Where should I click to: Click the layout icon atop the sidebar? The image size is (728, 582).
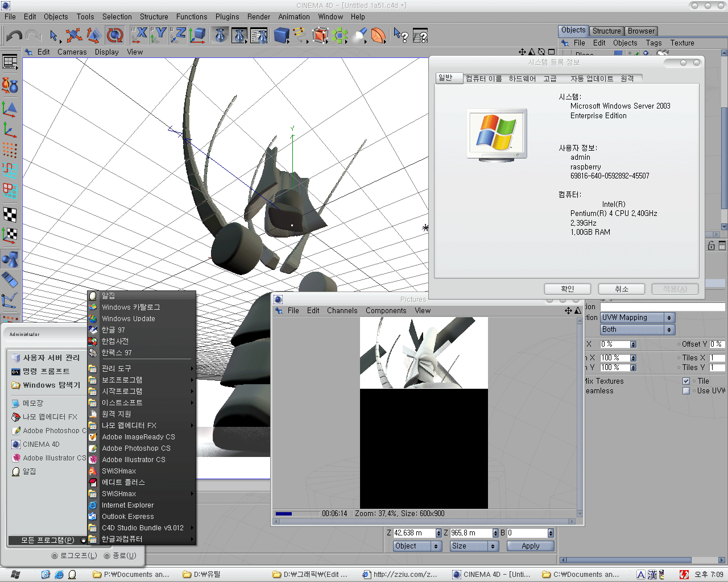[10, 62]
